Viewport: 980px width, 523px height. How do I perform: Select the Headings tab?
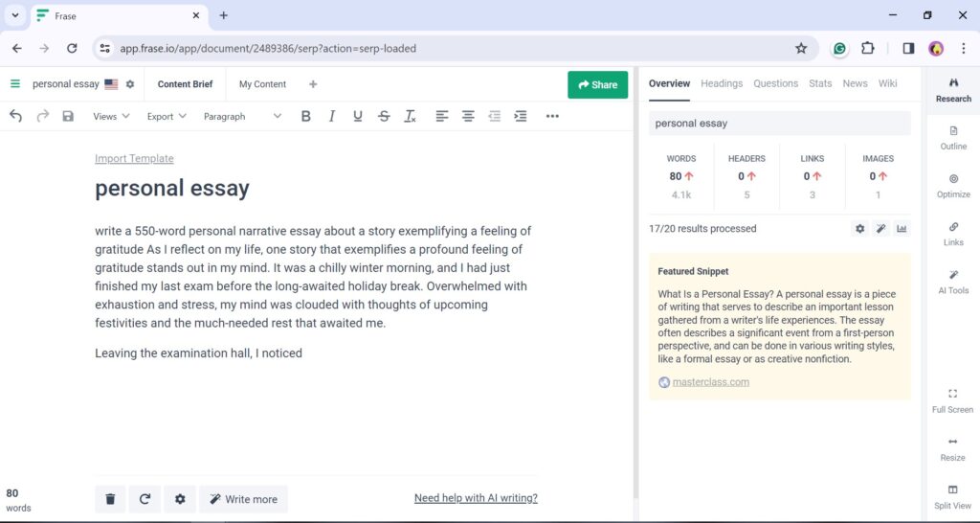[722, 83]
